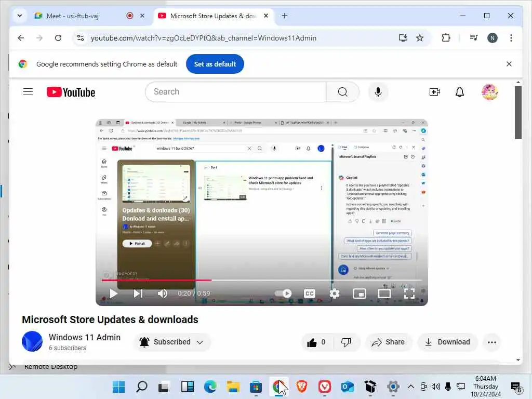The height and width of the screenshot is (399, 532).
Task: Go to YouTube home via logo
Action: [71, 92]
